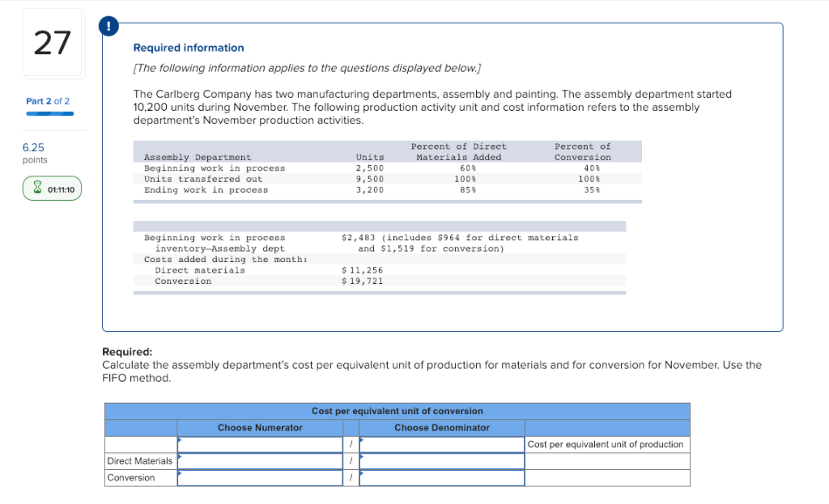Click the Choose Numerator column header
This screenshot has width=829, height=504.
[x=259, y=427]
